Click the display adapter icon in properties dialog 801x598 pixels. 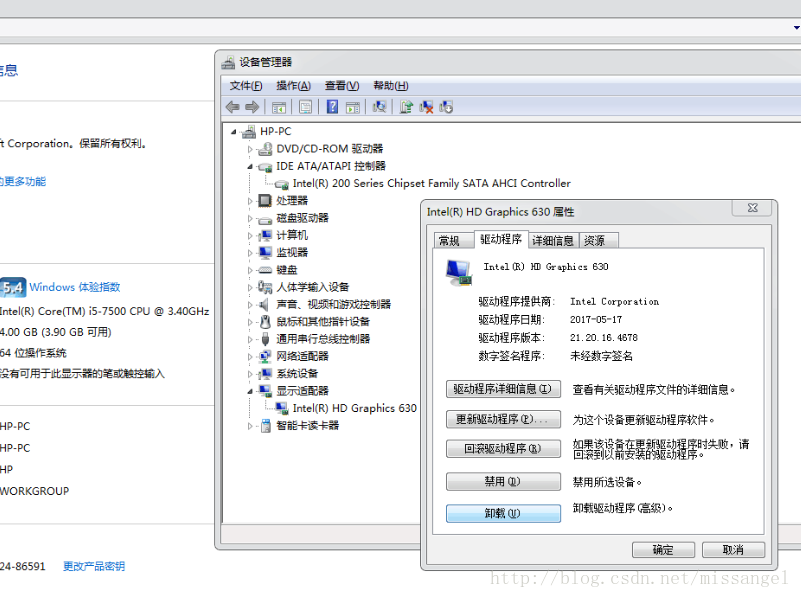pyautogui.click(x=459, y=272)
